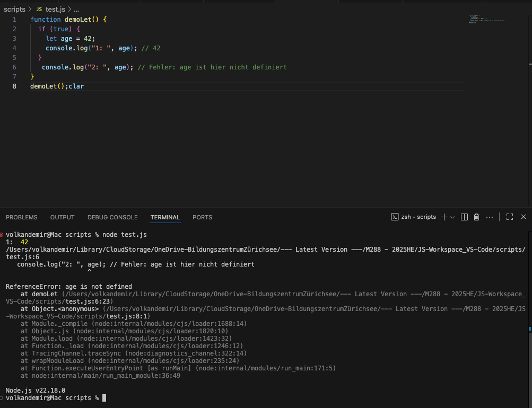Open the test.js:8:1 link in stack trace
Viewport: 532px width, 408px height.
[127, 316]
